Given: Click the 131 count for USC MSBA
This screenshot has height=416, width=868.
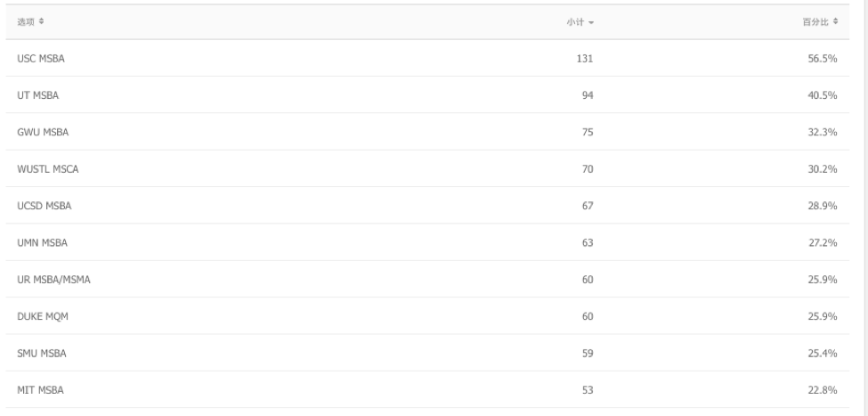Looking at the screenshot, I should [x=585, y=58].
